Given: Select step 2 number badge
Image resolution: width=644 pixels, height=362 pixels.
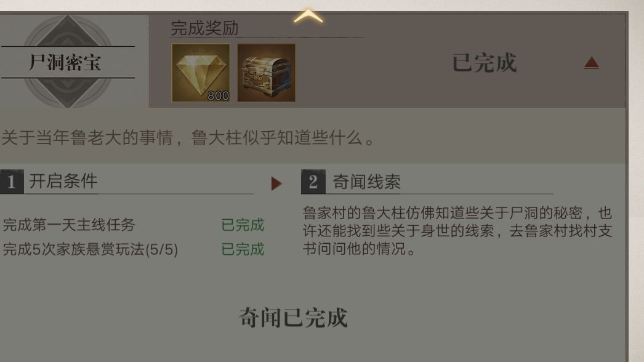Looking at the screenshot, I should click(x=313, y=181).
